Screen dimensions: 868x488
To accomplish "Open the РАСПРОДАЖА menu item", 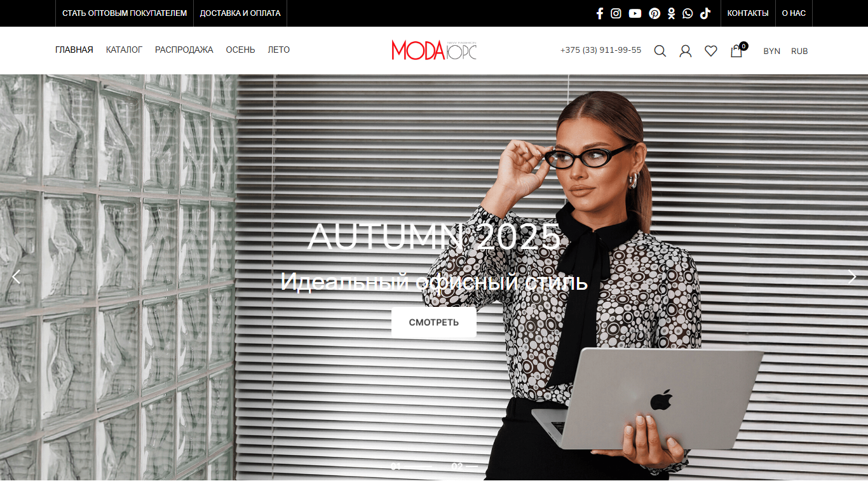I will click(184, 50).
